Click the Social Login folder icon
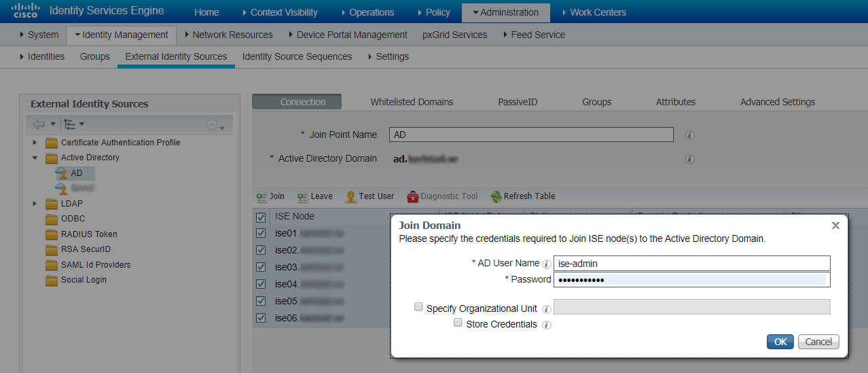This screenshot has width=868, height=373. tap(52, 280)
